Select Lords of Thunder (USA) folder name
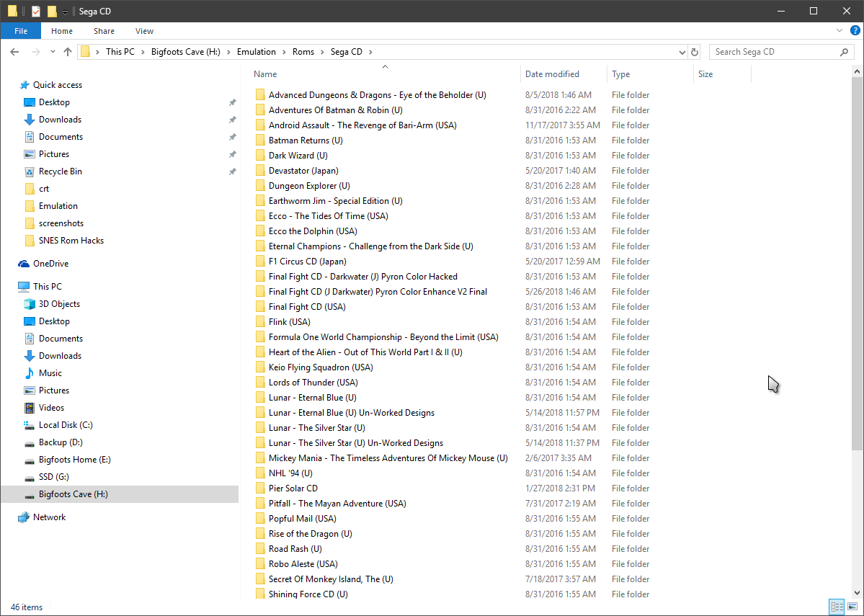Screen dimensions: 864x616 click(x=313, y=383)
